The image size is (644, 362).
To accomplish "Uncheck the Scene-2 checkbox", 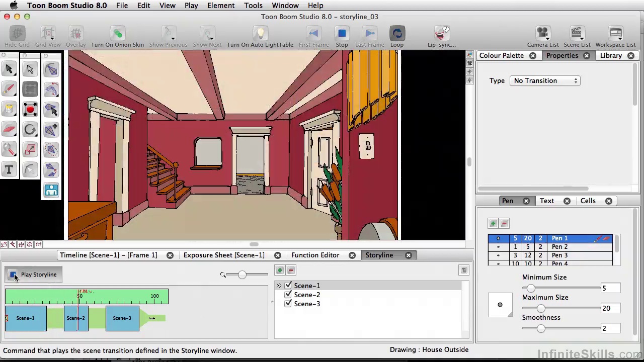I will (288, 295).
